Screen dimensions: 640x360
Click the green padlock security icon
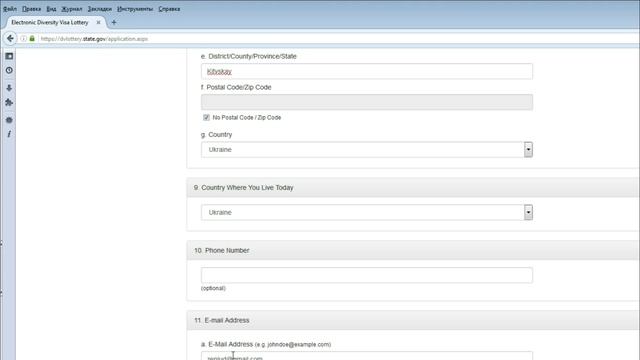point(32,38)
